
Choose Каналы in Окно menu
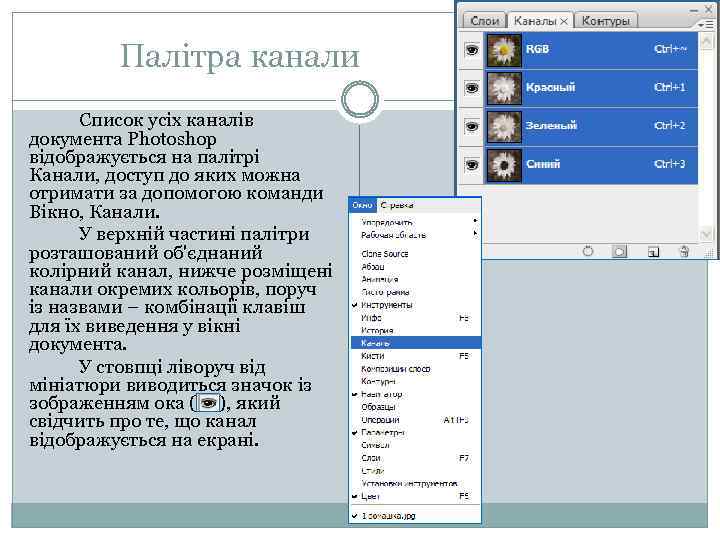tap(415, 343)
